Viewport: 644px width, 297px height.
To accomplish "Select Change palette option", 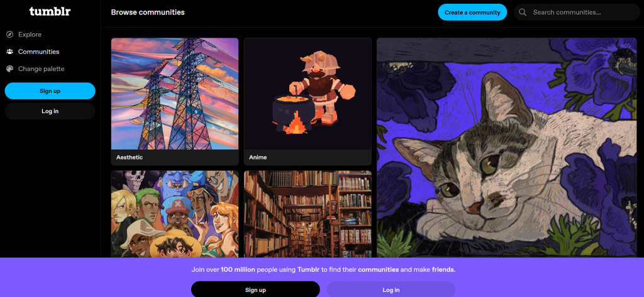I will 41,69.
